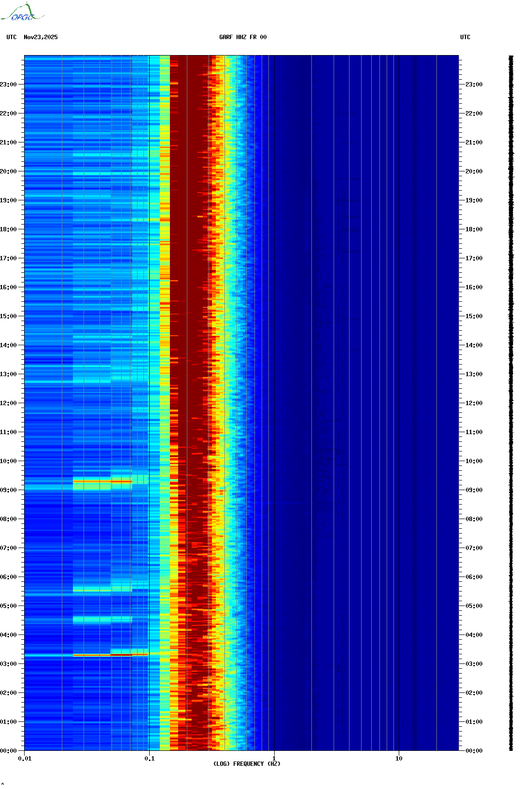
Task: Select the 0.01 frequency tick label
Action: coord(25,759)
